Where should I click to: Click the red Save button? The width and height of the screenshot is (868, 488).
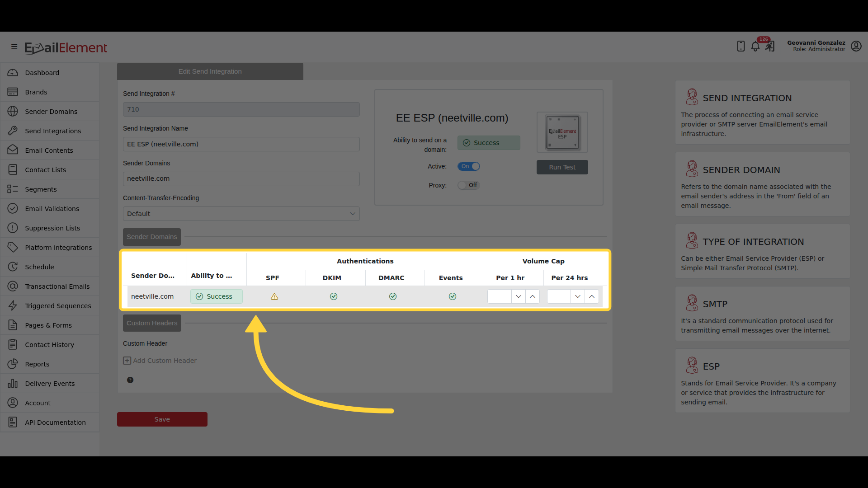162,419
